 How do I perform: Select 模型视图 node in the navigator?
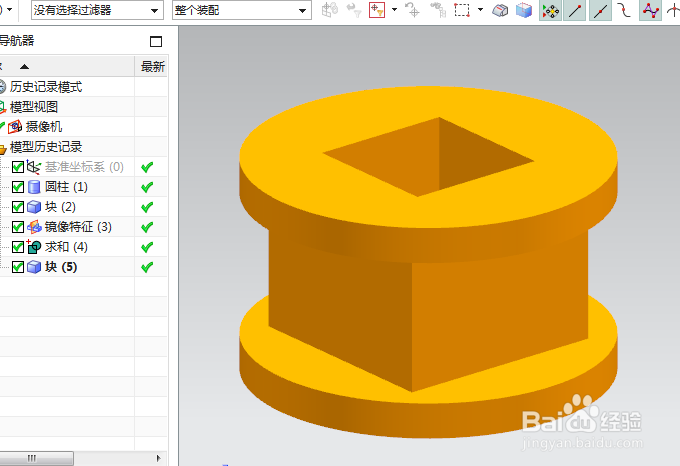coord(34,107)
